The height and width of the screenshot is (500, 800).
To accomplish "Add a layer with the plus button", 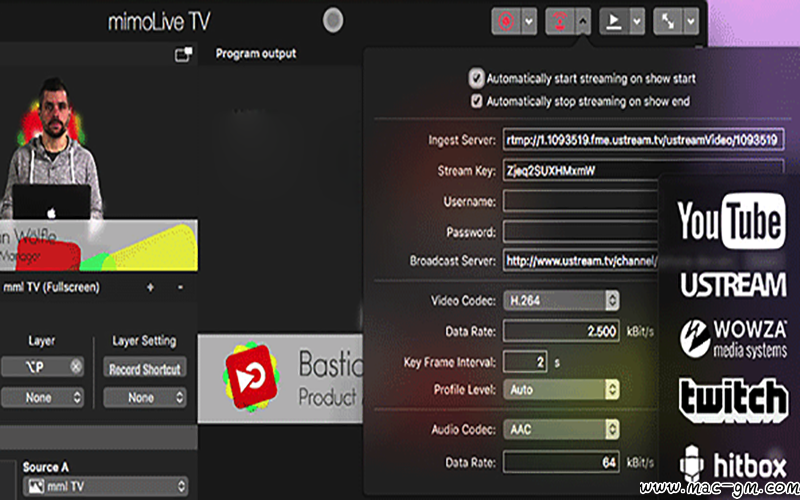I will tap(150, 288).
